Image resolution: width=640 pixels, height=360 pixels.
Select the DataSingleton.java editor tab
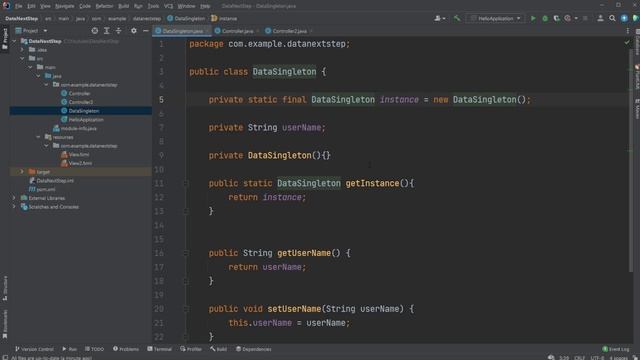(182, 31)
